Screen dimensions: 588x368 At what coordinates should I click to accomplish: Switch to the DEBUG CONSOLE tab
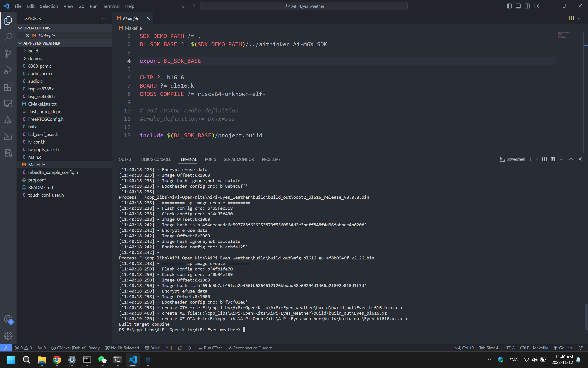(x=156, y=159)
